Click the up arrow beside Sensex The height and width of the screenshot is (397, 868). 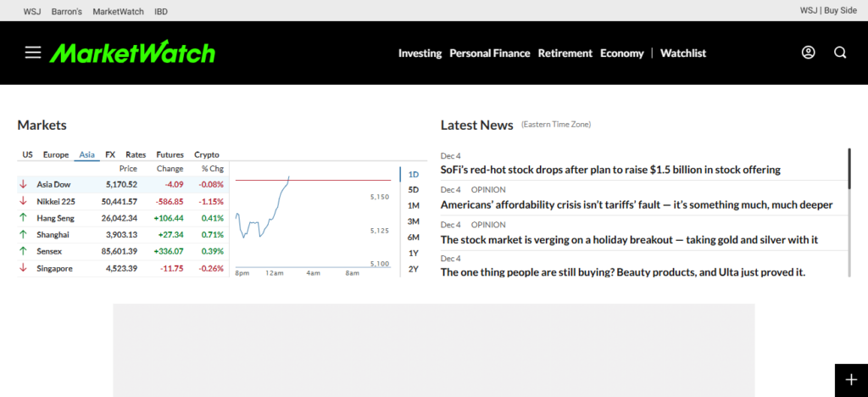click(23, 251)
